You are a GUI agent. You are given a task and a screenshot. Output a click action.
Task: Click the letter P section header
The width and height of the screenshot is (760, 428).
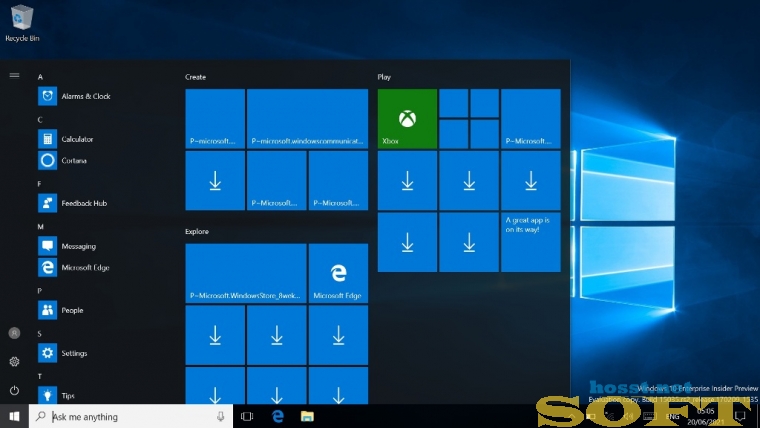40,291
